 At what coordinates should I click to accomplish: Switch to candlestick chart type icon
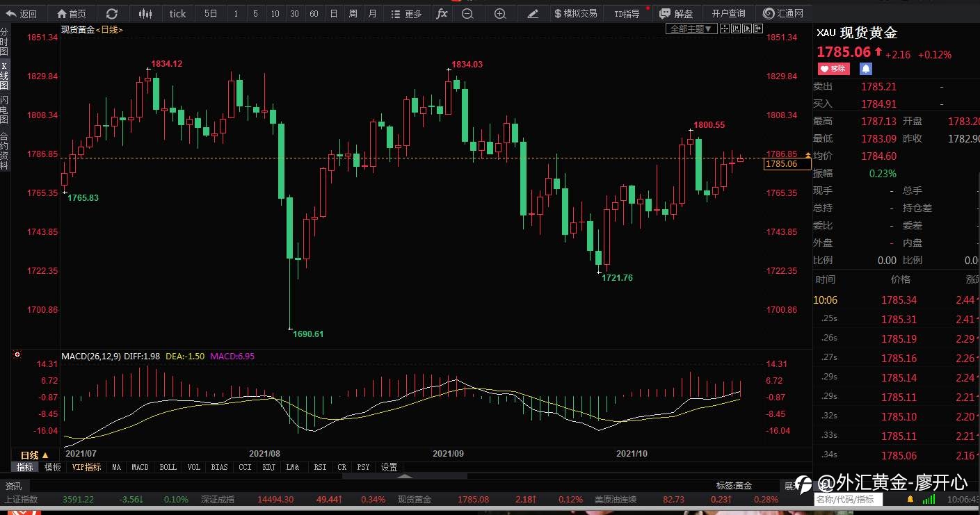click(145, 13)
